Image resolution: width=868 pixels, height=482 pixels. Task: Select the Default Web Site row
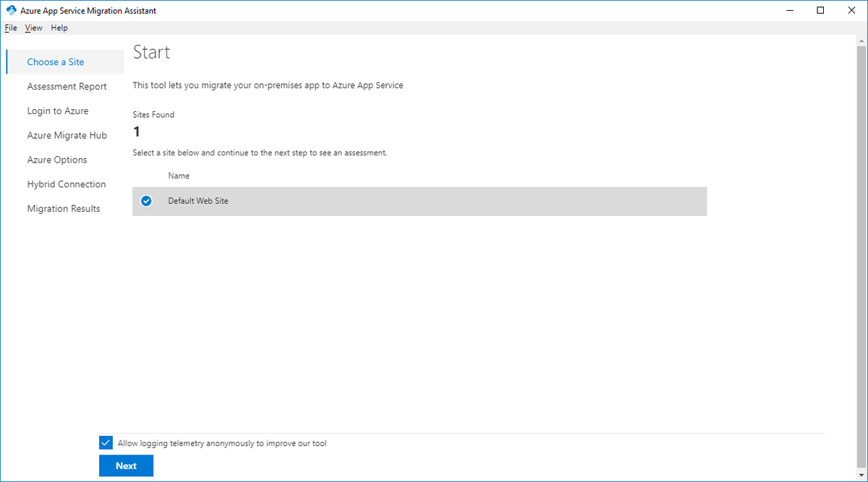coord(420,201)
